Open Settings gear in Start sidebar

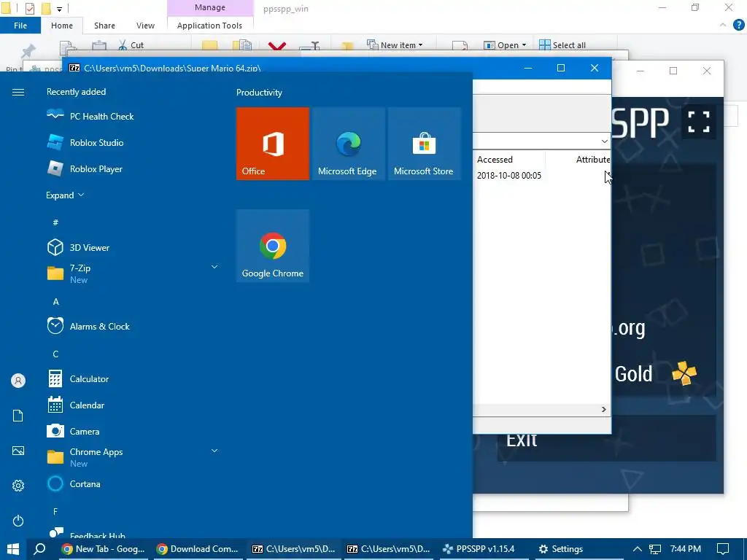(x=18, y=486)
